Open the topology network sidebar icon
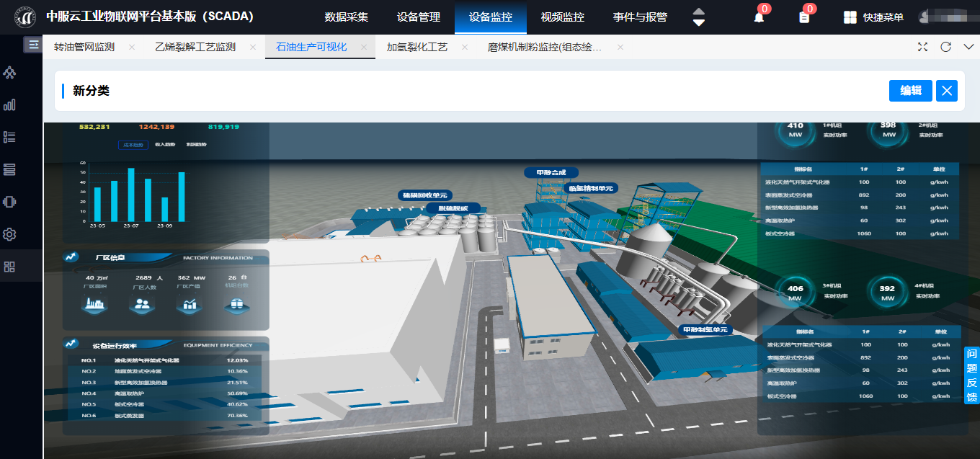The height and width of the screenshot is (459, 980). click(x=10, y=73)
